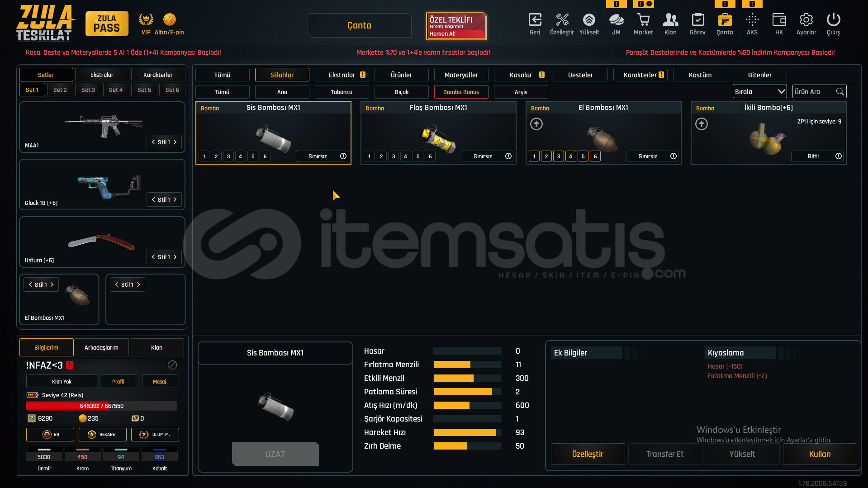Next style arrow for El Bombası MX1 slot
Image resolution: width=868 pixels, height=488 pixels.
[x=52, y=284]
